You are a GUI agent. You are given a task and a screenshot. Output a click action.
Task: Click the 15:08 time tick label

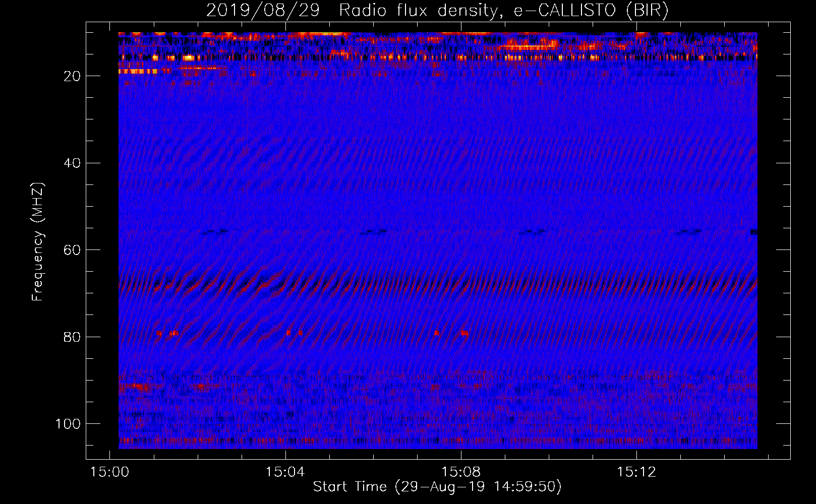[x=461, y=472]
